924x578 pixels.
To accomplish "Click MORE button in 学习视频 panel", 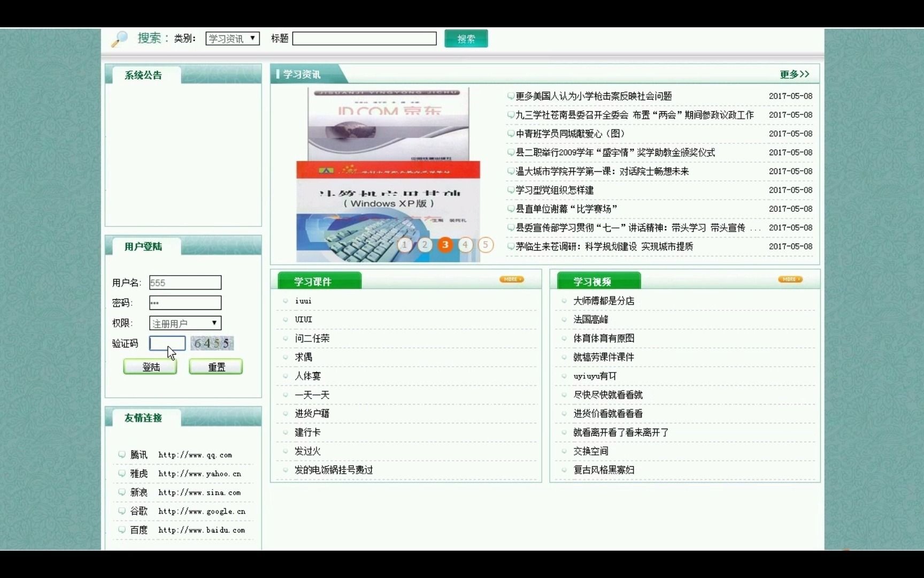I will [x=790, y=279].
